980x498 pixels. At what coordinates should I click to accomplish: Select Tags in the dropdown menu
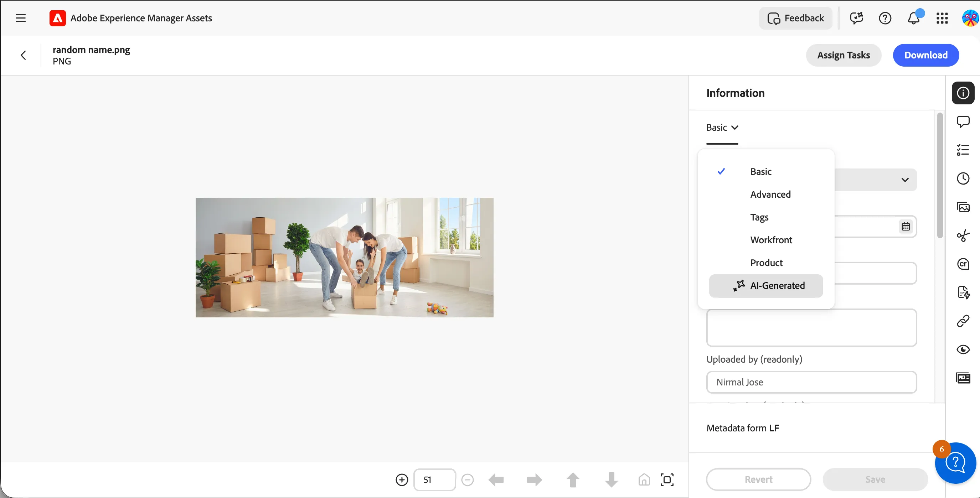click(x=766, y=217)
